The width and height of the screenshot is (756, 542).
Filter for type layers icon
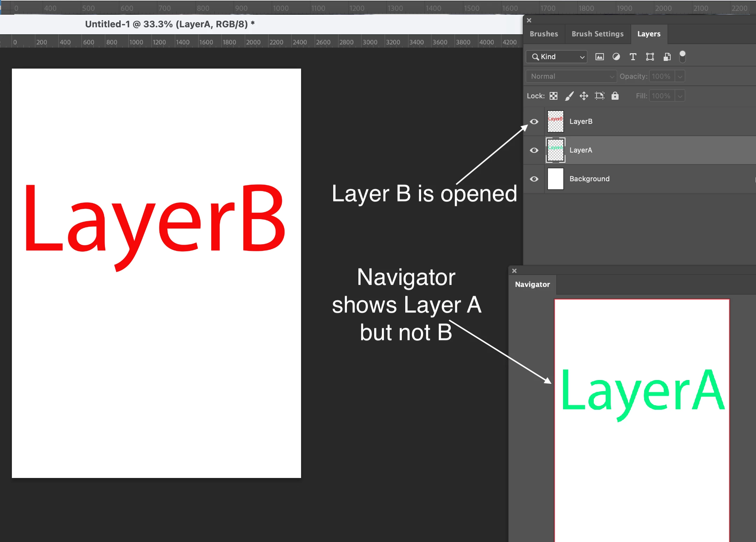633,57
